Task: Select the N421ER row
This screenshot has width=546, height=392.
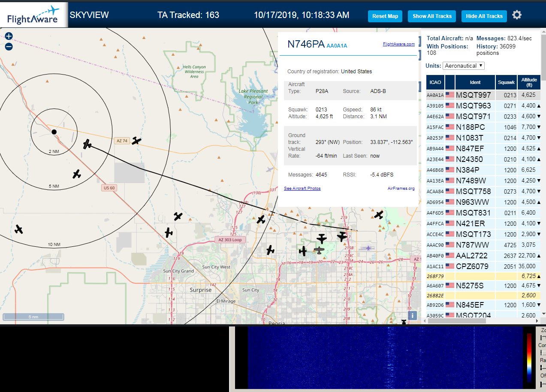Action: (483, 223)
